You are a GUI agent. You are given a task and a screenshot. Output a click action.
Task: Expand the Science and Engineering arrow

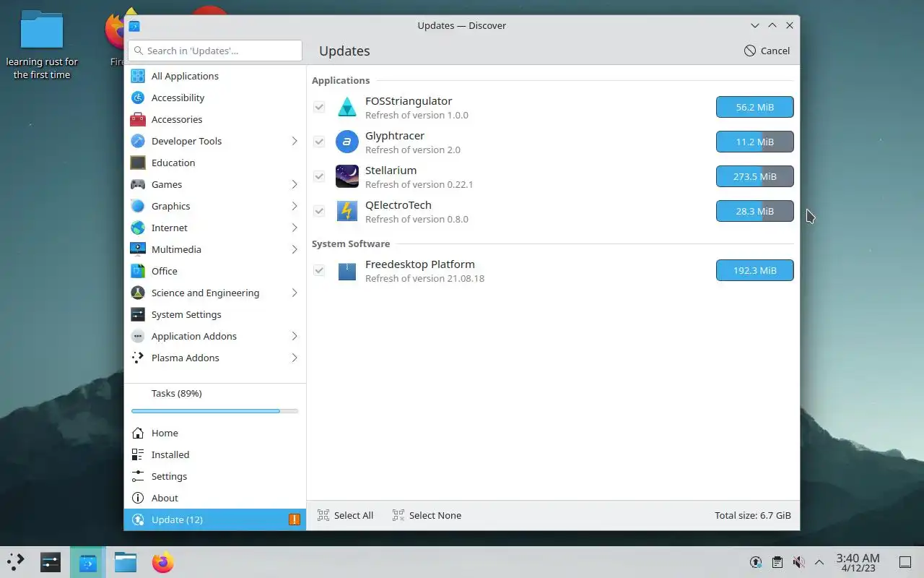(x=295, y=293)
